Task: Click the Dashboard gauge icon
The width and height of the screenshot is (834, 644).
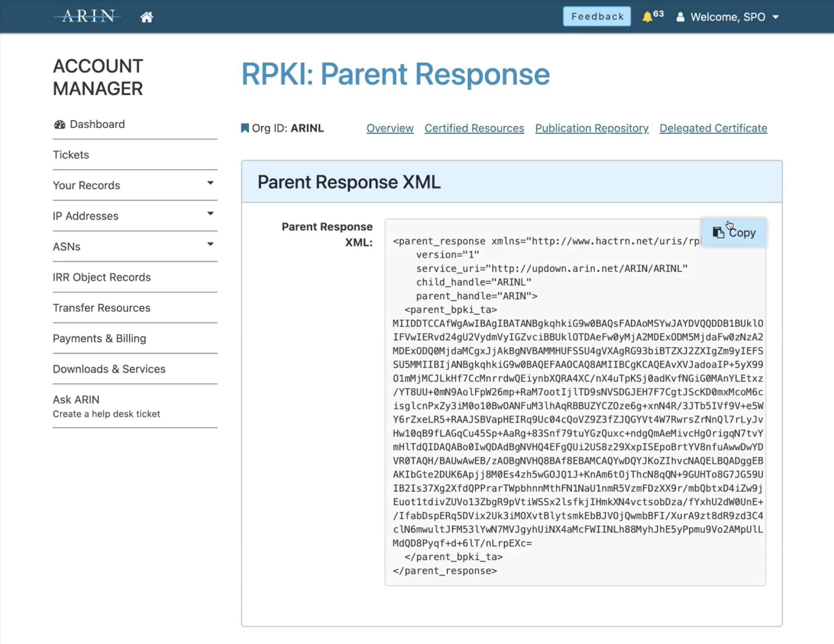Action: tap(60, 124)
